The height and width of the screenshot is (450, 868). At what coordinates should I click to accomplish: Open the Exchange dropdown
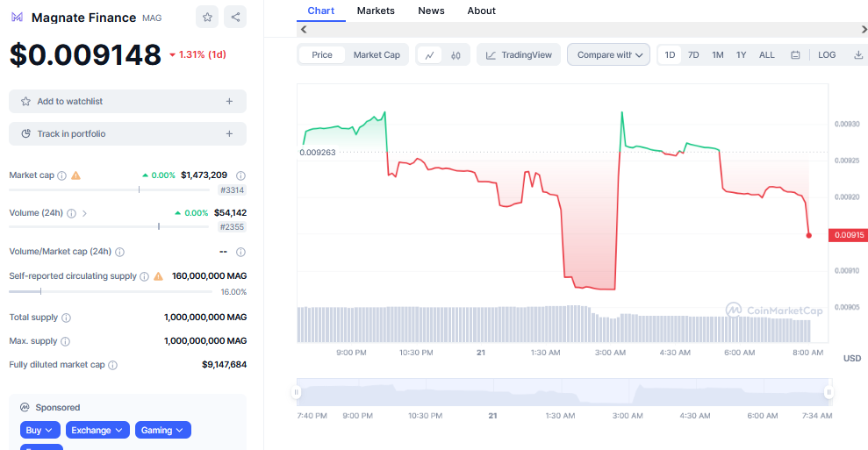(x=97, y=430)
